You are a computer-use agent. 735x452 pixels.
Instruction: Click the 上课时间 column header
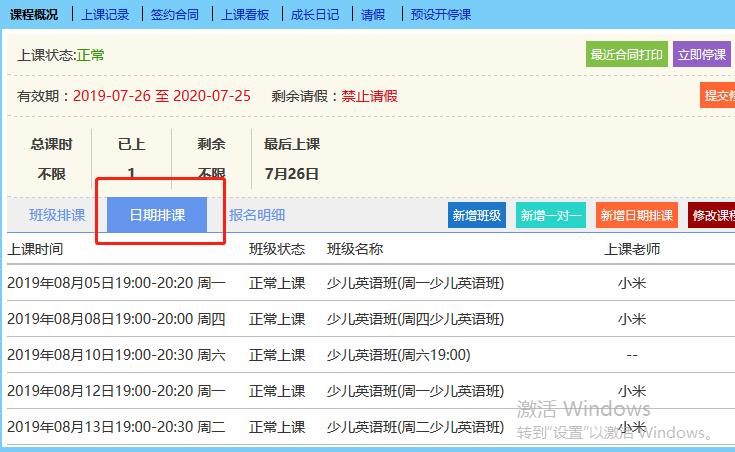point(36,249)
